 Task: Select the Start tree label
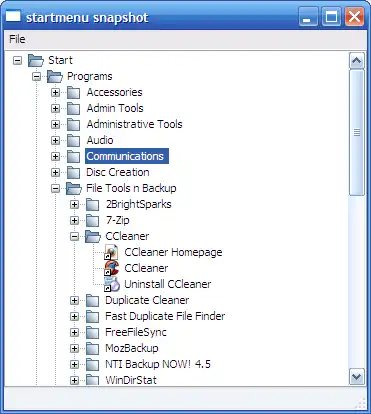click(60, 60)
